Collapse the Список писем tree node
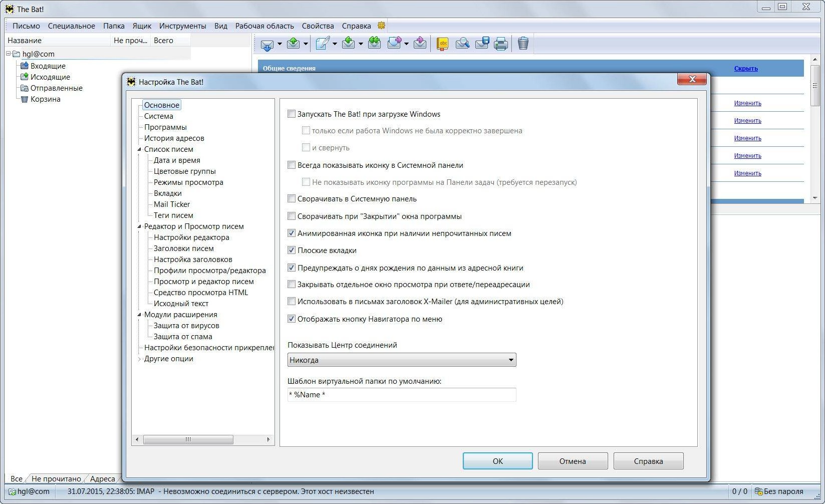Screen dimensions: 825x504 [x=140, y=149]
